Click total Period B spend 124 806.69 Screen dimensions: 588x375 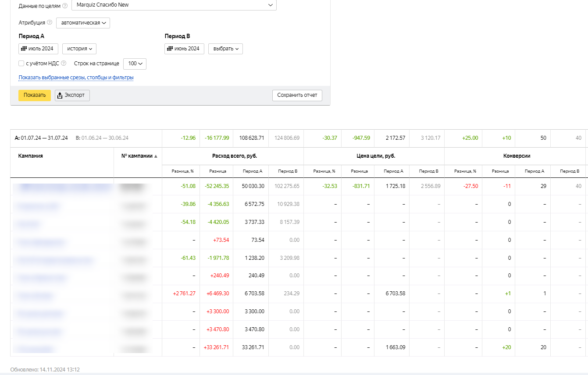[x=287, y=138]
